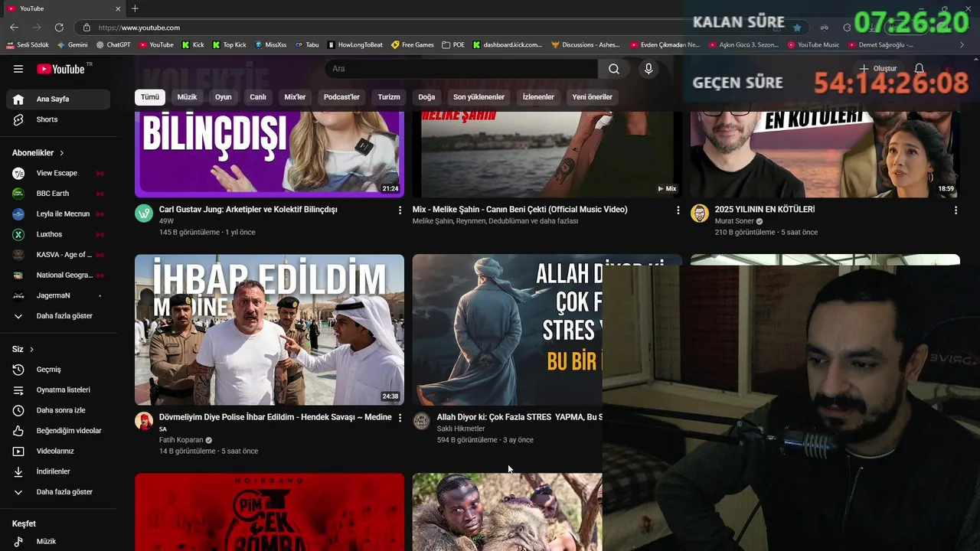Open the options menu for the Melike Şahin mix
This screenshot has width=980, height=551.
[x=678, y=210]
